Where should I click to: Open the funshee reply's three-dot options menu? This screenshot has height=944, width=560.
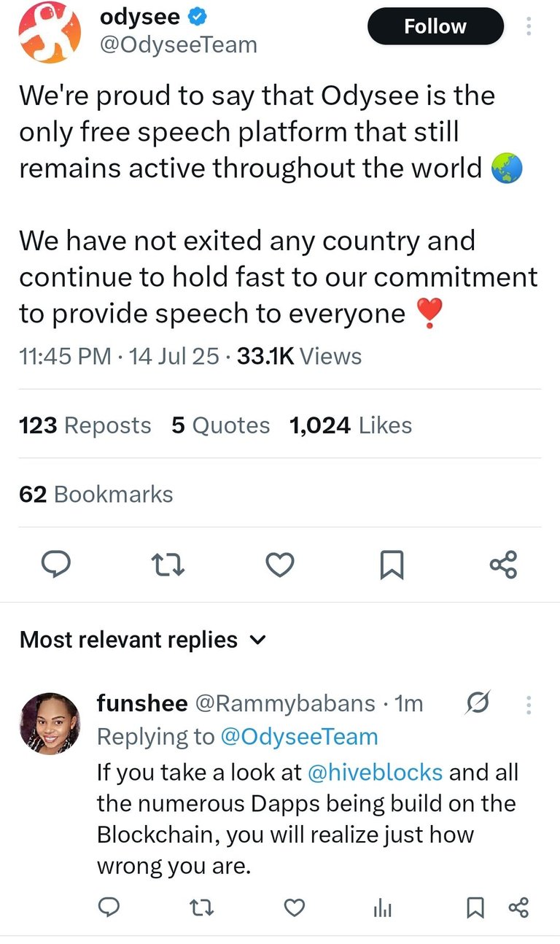[x=529, y=704]
